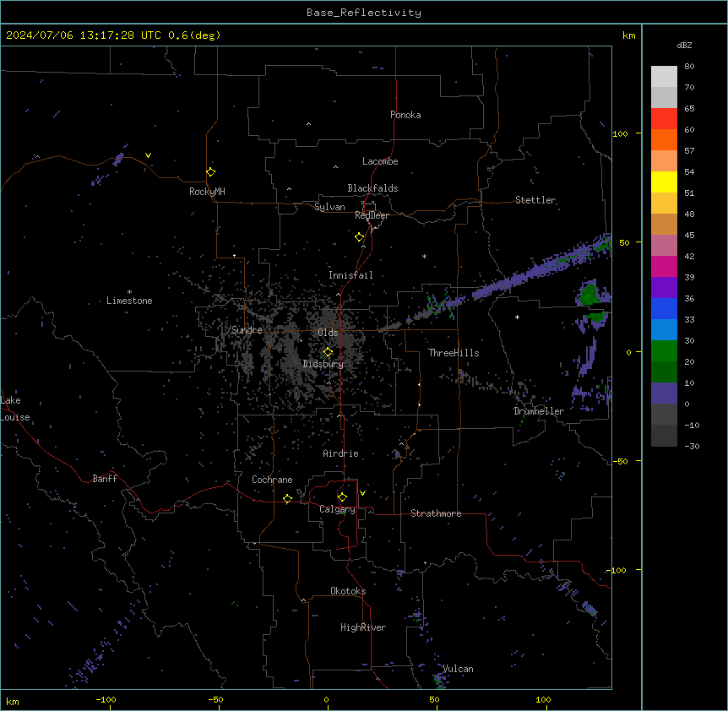
Task: Click the 50 tick label on right axis
Action: click(x=624, y=242)
